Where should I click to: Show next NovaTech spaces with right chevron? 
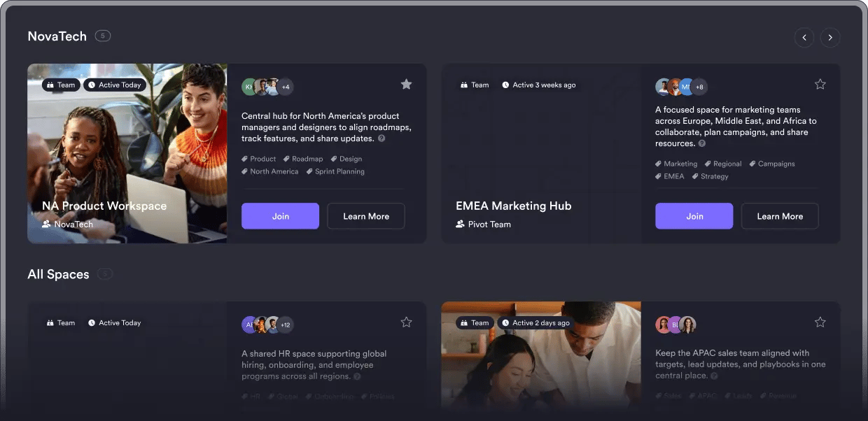(x=830, y=38)
